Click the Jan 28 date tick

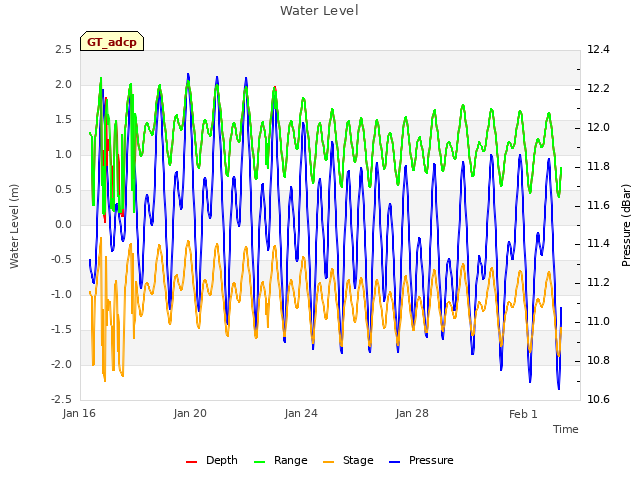pos(412,413)
